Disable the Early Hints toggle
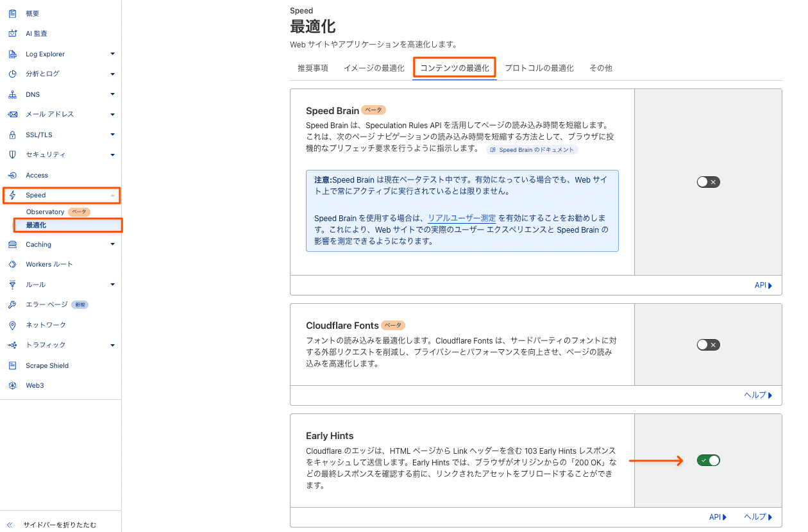This screenshot has width=808, height=532. 708,460
